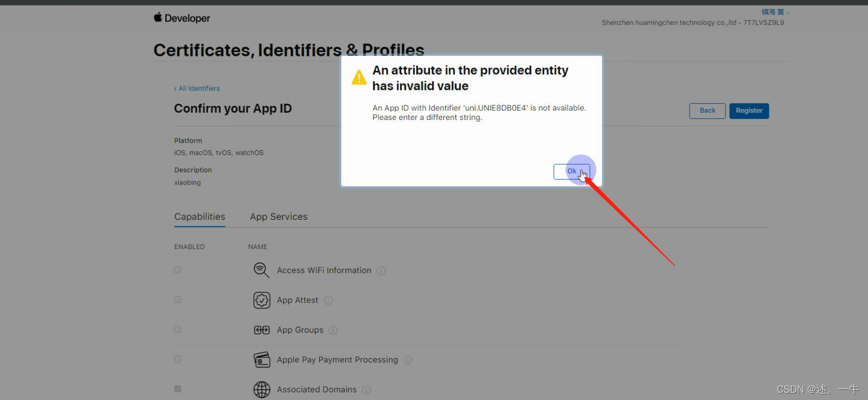Click the 'App Groups' label

point(300,330)
